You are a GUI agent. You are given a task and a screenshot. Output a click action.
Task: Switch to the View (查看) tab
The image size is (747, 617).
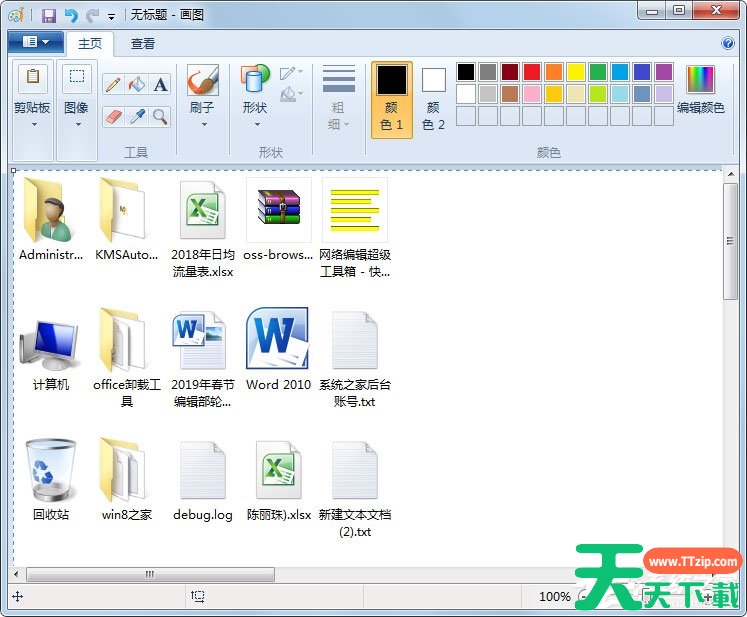click(x=143, y=44)
